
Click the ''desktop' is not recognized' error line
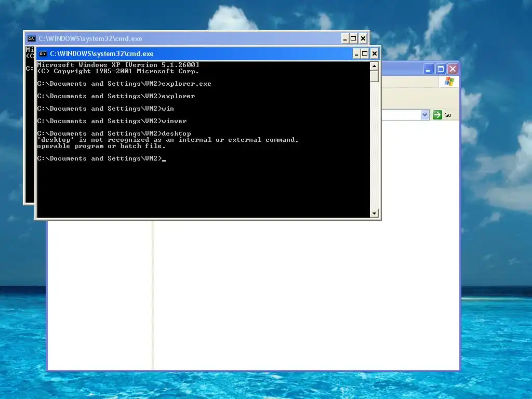pyautogui.click(x=168, y=140)
